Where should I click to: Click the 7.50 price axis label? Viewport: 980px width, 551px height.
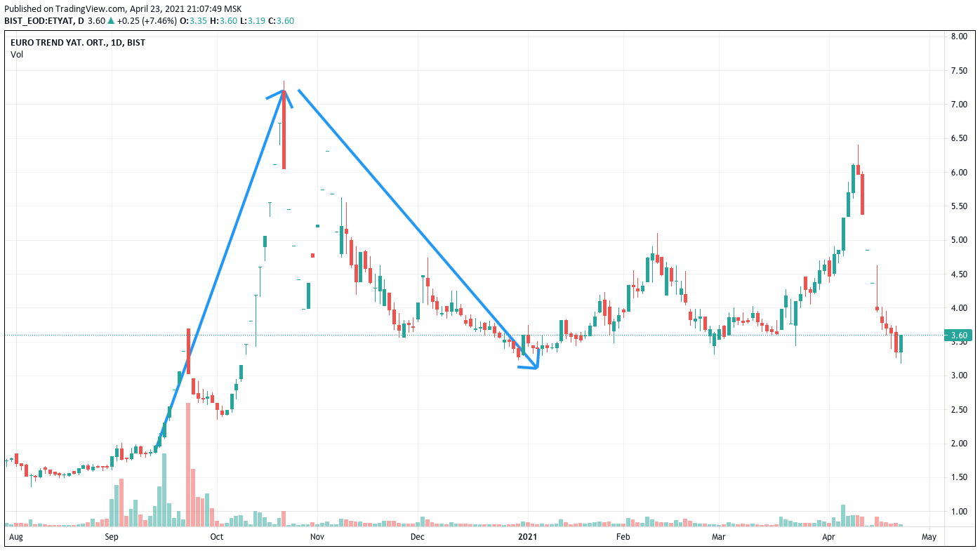tap(959, 70)
